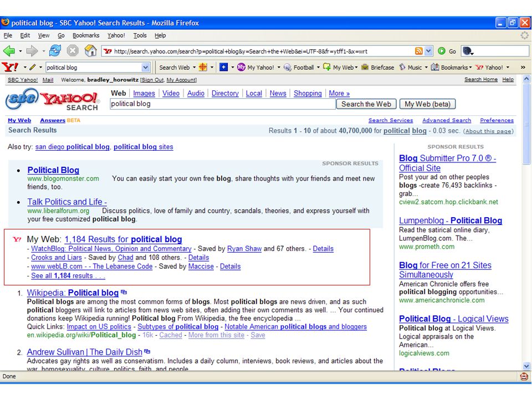Open Football toolbar button

299,68
